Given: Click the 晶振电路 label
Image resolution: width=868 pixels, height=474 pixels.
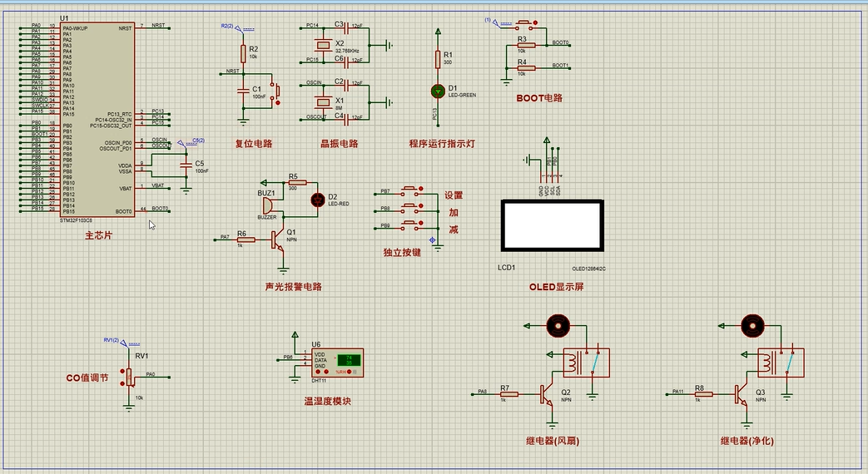Looking at the screenshot, I should point(340,144).
